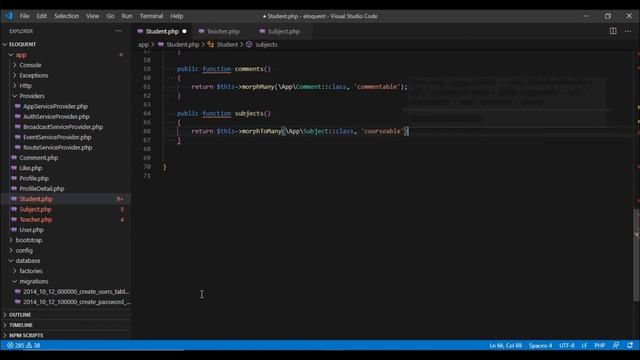The height and width of the screenshot is (360, 640).
Task: Open BroadcastServiceProvider.php file
Action: 63,127
